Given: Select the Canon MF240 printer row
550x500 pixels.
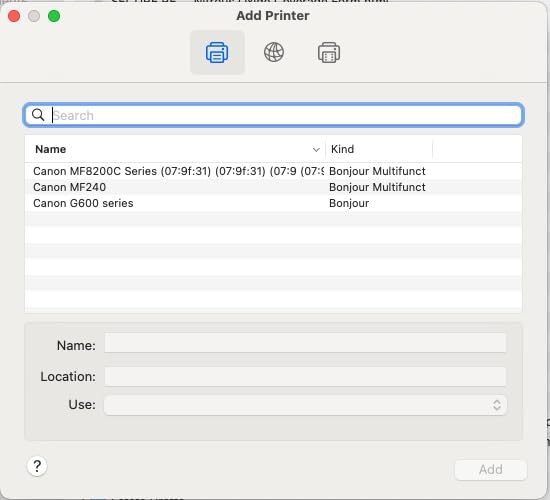Looking at the screenshot, I should point(273,187).
